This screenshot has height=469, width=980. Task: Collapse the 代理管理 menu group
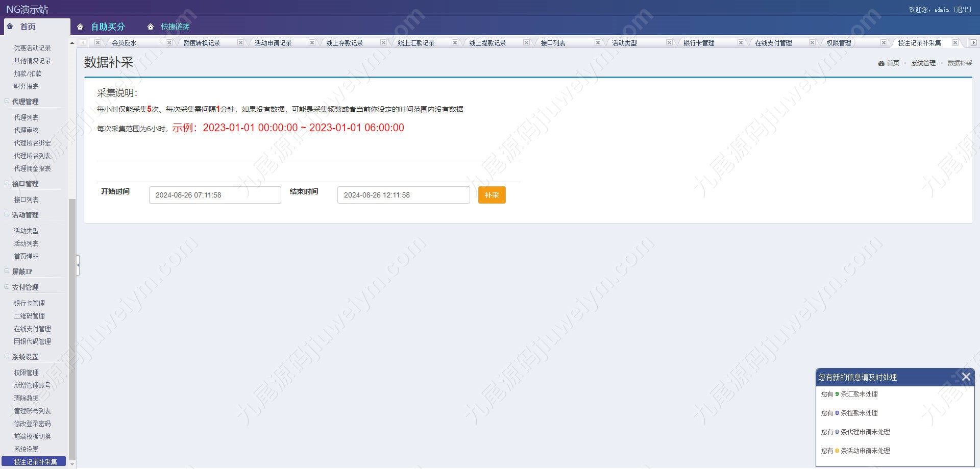click(x=7, y=101)
